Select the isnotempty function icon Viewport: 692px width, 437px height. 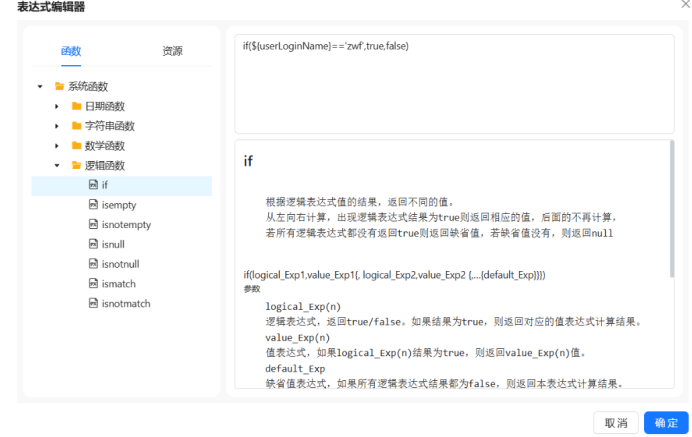[x=93, y=225]
